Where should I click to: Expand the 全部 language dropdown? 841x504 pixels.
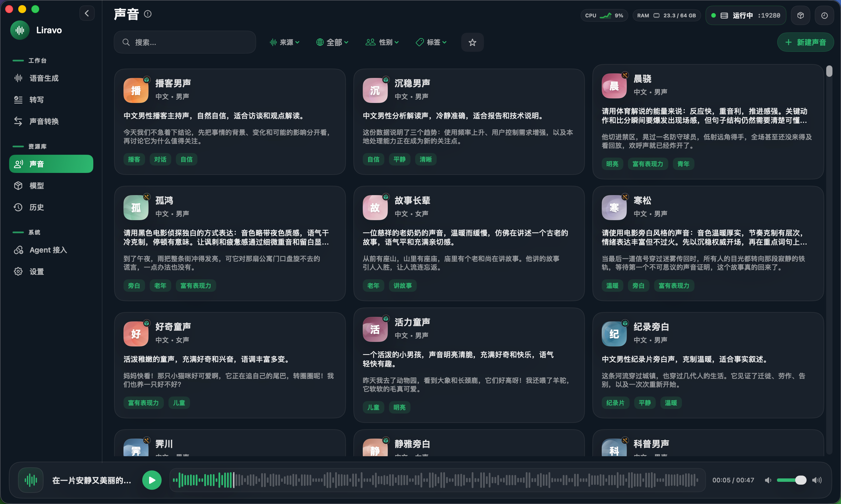coord(332,42)
